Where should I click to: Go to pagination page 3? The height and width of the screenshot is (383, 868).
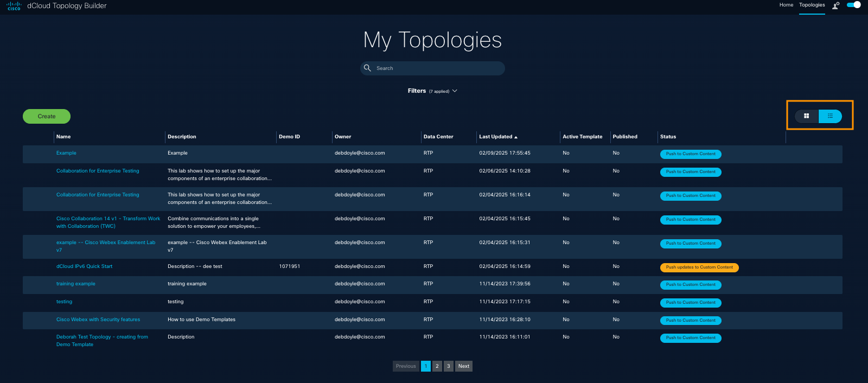[x=449, y=366]
